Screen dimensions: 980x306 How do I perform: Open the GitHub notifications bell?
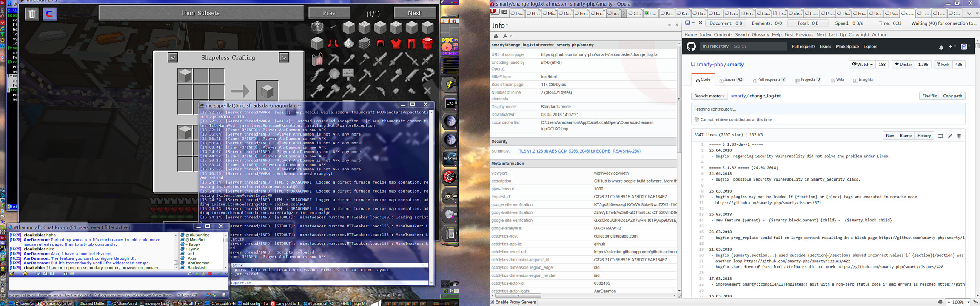(x=941, y=47)
